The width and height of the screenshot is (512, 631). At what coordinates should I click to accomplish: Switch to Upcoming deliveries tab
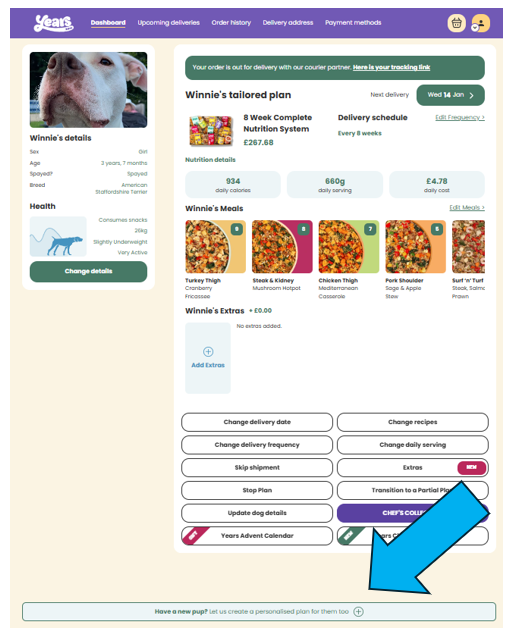pos(168,23)
